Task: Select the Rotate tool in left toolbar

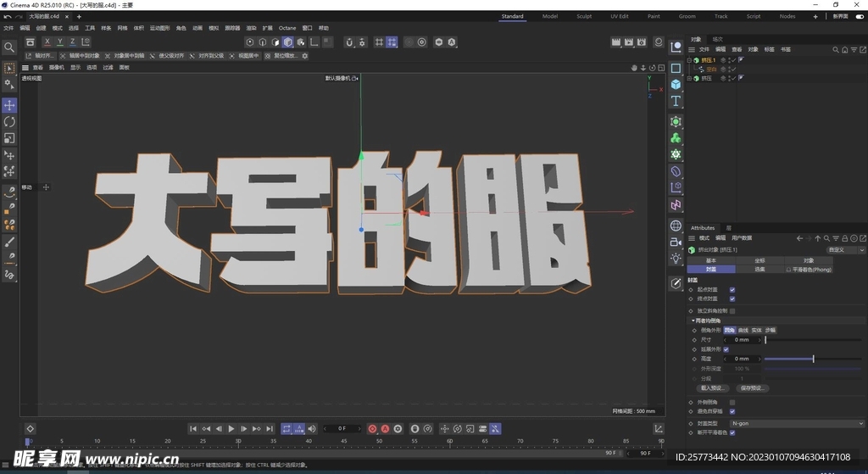Action: point(9,122)
